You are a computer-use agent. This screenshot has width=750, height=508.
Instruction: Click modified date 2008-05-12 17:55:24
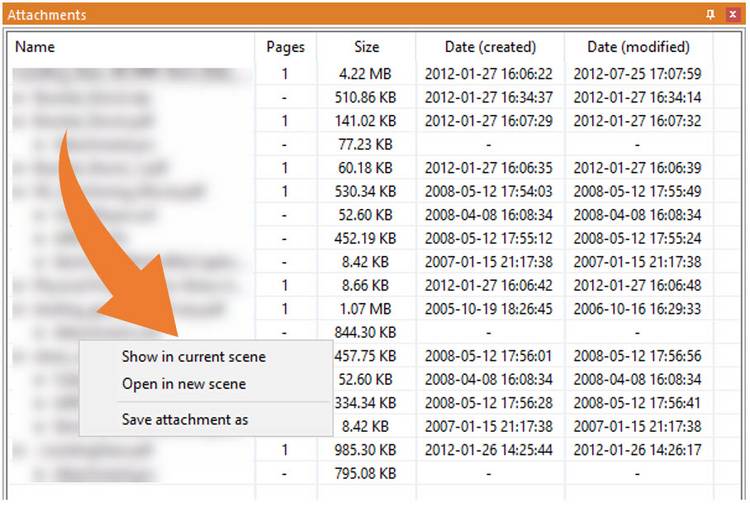click(638, 238)
